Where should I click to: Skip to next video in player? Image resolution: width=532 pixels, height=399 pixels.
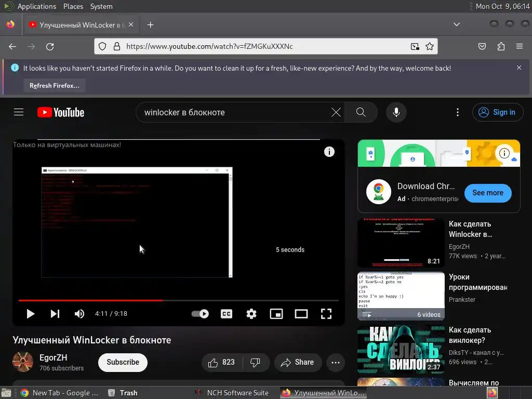coord(55,314)
